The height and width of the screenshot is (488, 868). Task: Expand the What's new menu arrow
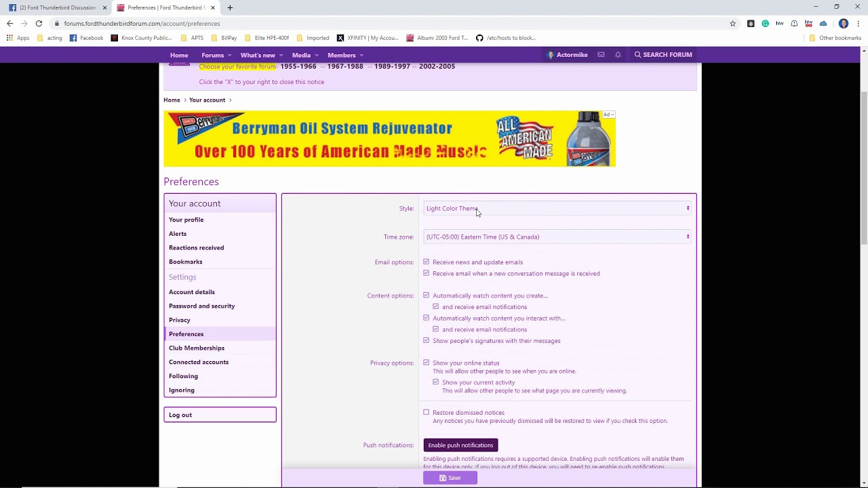pos(281,56)
